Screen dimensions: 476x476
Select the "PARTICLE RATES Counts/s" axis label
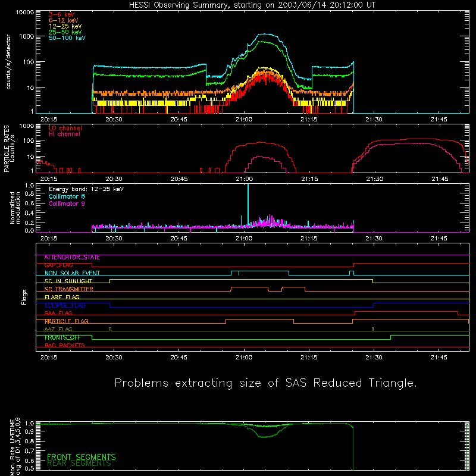[x=9, y=149]
